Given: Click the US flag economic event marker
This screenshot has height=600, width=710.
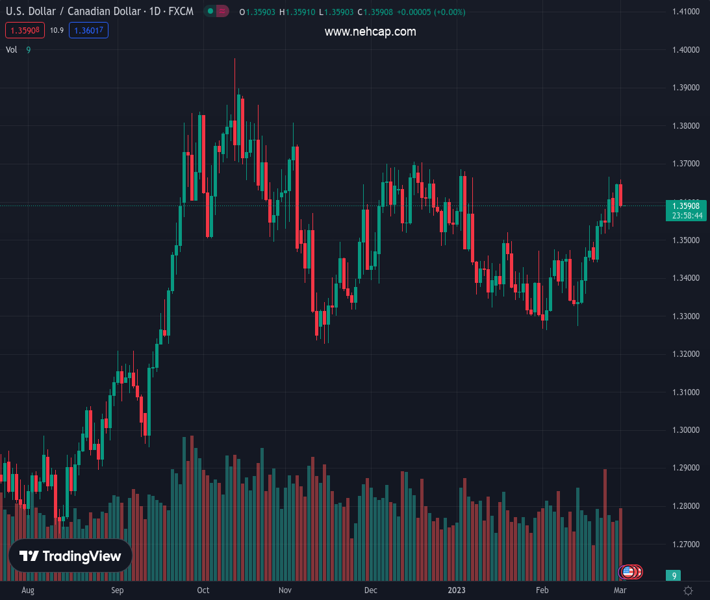Looking at the screenshot, I should [x=628, y=572].
